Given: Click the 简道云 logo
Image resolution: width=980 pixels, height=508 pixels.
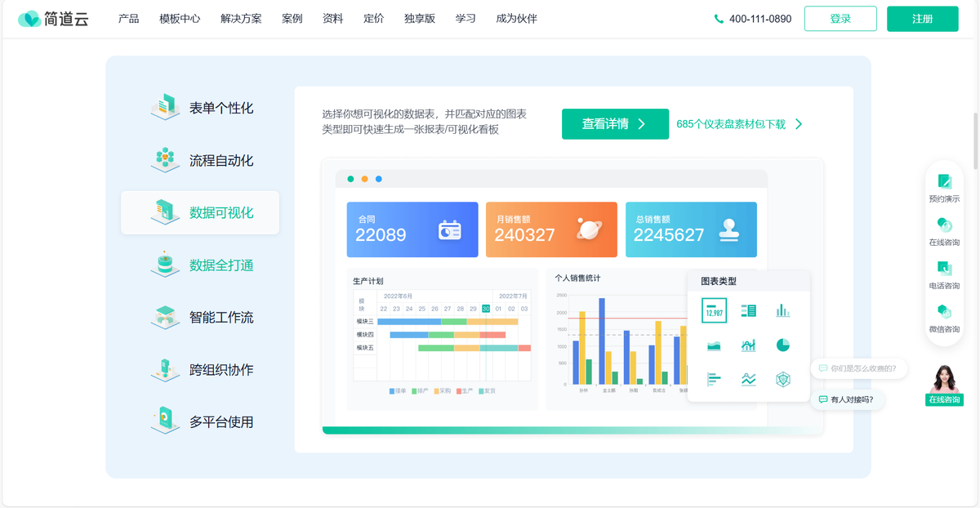Looking at the screenshot, I should coord(53,18).
